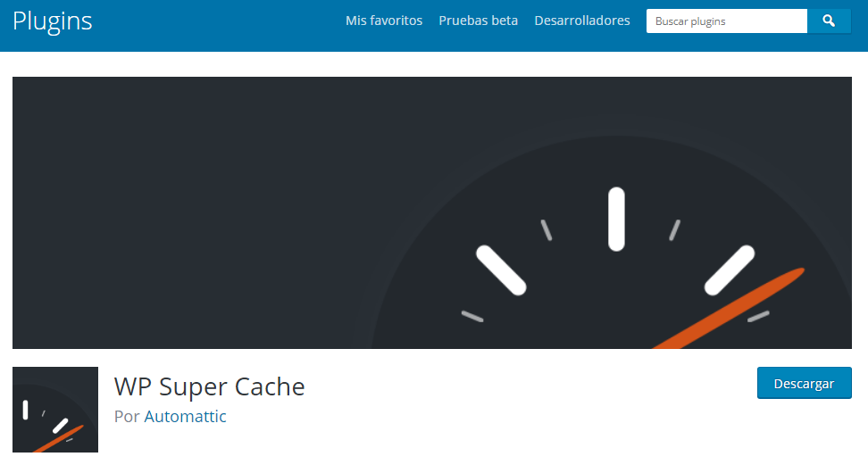868x465 pixels.
Task: Click the WP Super Cache plugin icon
Action: (x=55, y=410)
